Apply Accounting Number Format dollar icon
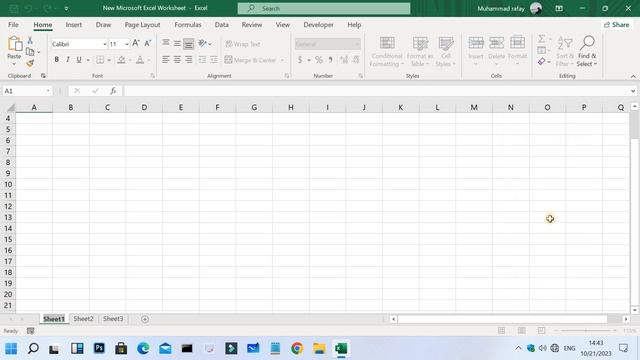Viewport: 640px width, 360px height. [300, 60]
